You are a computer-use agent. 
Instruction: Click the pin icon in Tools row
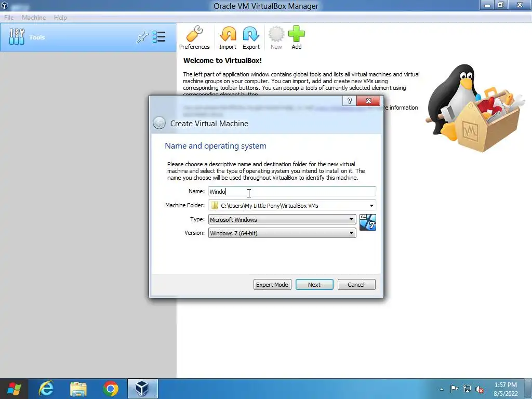pyautogui.click(x=142, y=37)
